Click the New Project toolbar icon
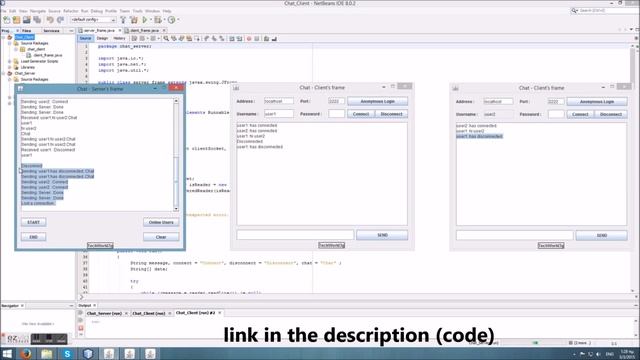Screen dimensions: 640x360 16,20
